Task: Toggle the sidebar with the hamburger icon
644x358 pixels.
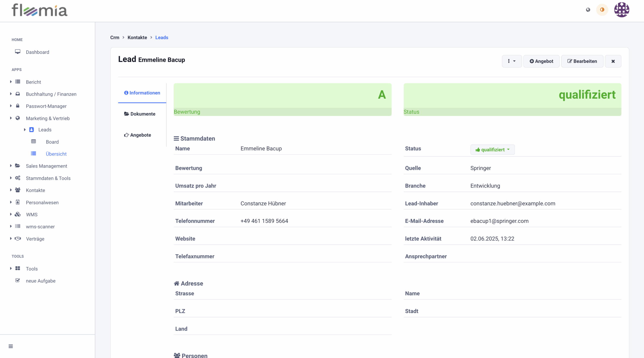Action: (11, 346)
